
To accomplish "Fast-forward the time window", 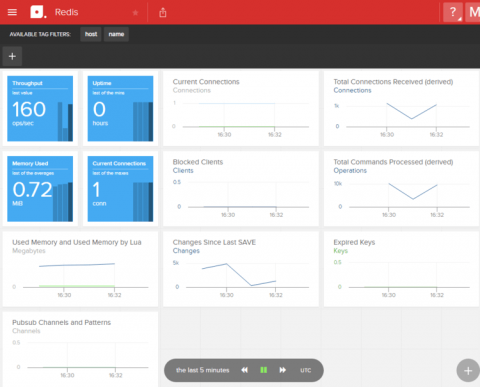I will point(283,370).
